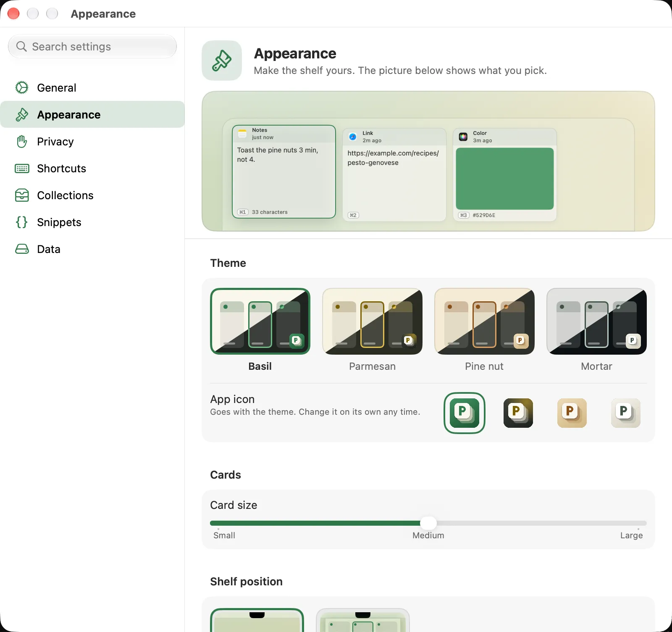Focus the Search settings field
Screen dimensions: 672x632
click(92, 46)
